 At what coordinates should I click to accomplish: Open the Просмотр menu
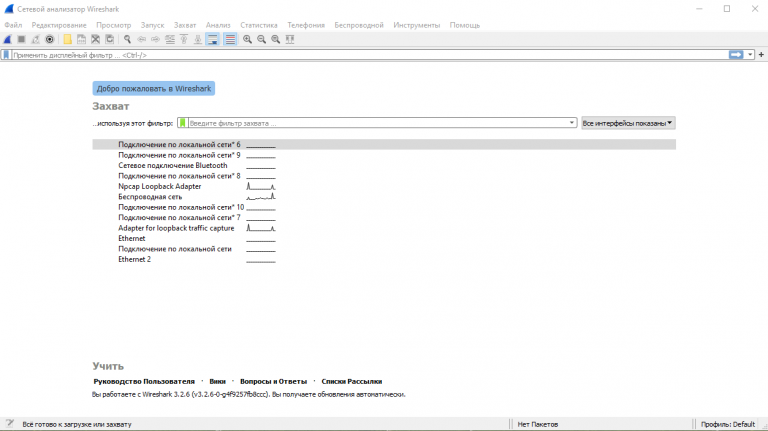point(114,25)
